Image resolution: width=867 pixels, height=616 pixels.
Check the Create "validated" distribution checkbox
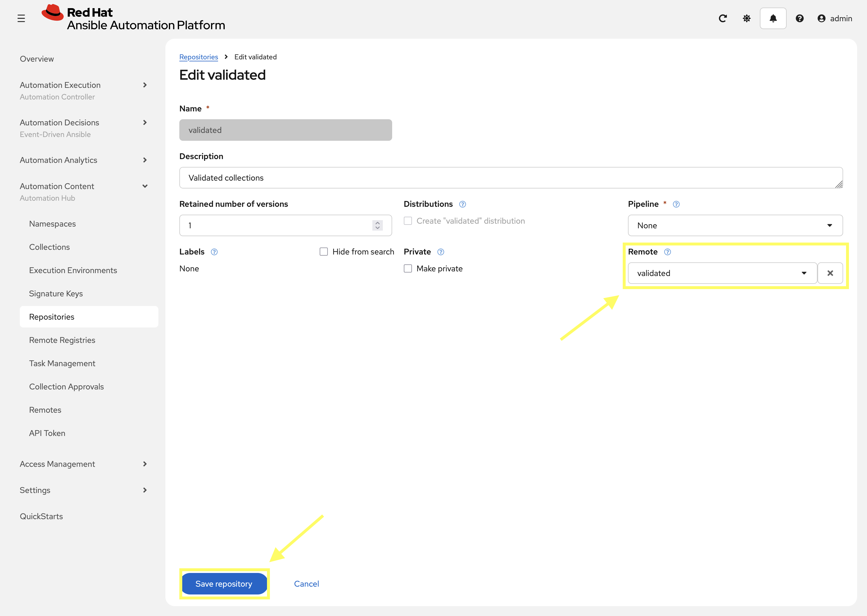pyautogui.click(x=408, y=221)
